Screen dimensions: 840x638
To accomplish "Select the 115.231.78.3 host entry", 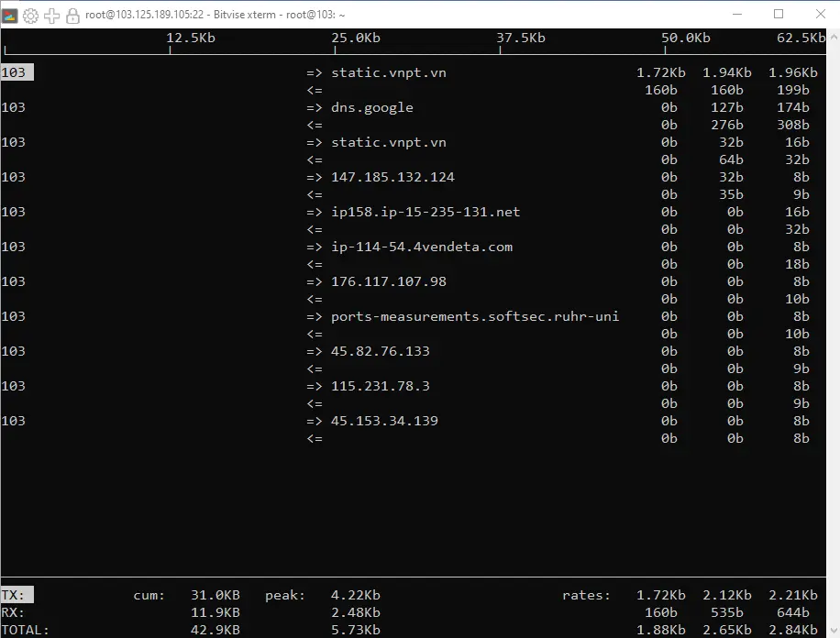I will point(380,386).
